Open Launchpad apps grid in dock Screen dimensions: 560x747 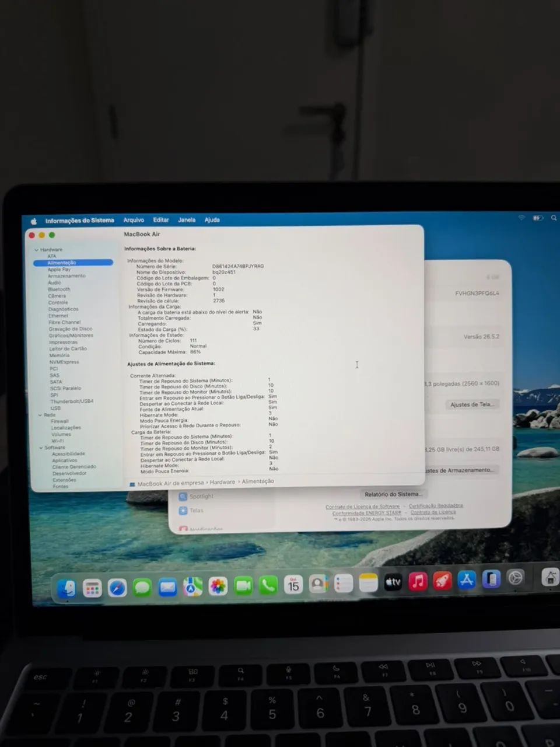point(92,588)
